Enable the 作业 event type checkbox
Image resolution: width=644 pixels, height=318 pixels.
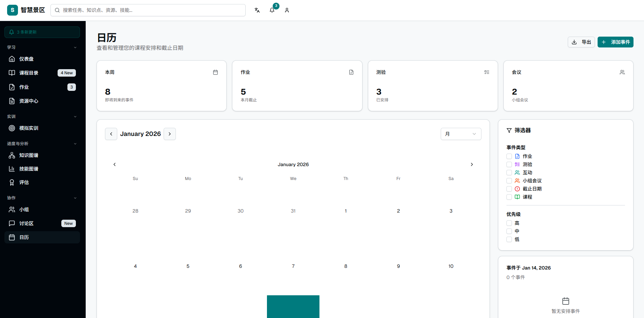tap(509, 156)
